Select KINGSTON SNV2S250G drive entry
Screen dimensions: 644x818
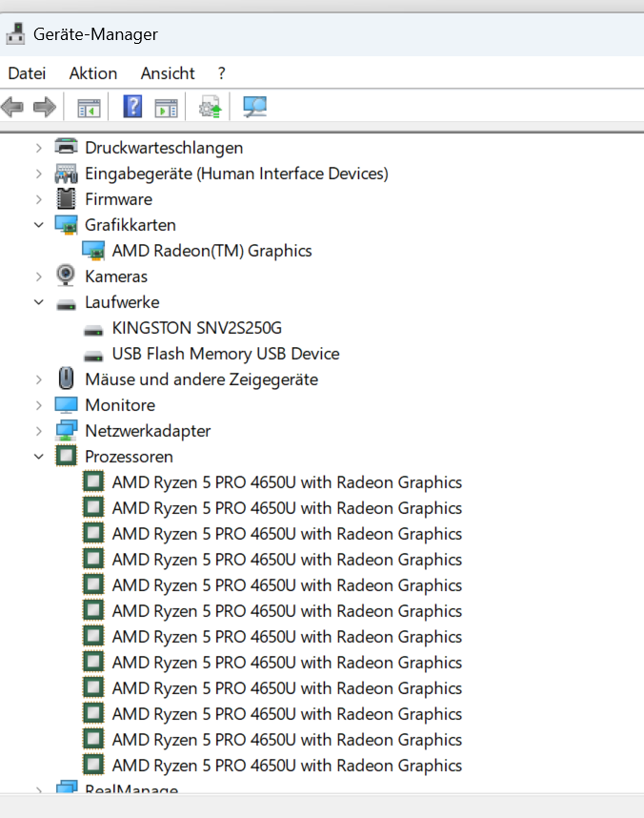click(x=197, y=328)
